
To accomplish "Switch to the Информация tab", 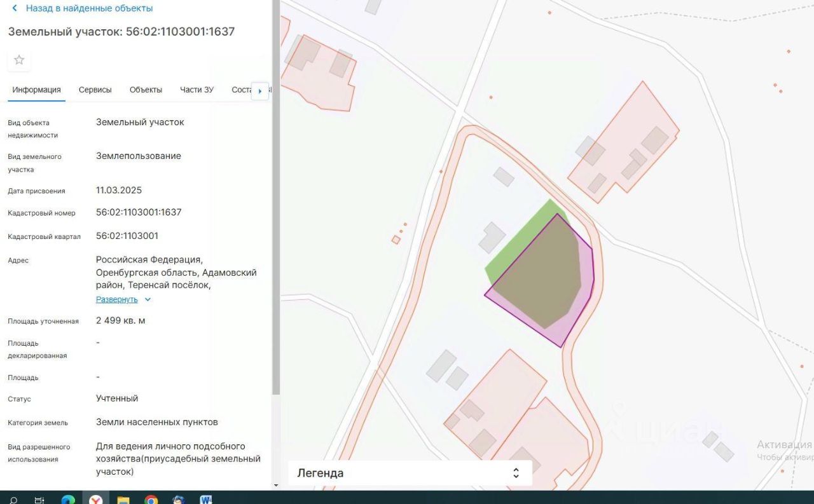I will pos(36,90).
